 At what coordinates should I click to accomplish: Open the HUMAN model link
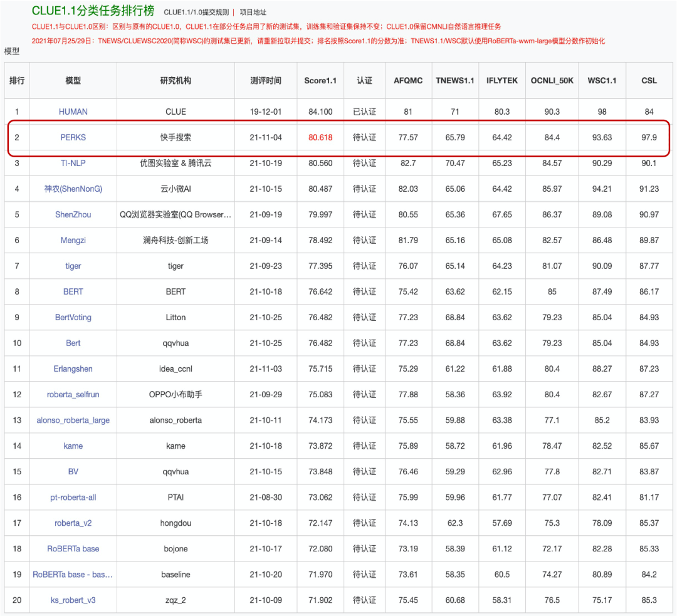point(73,112)
